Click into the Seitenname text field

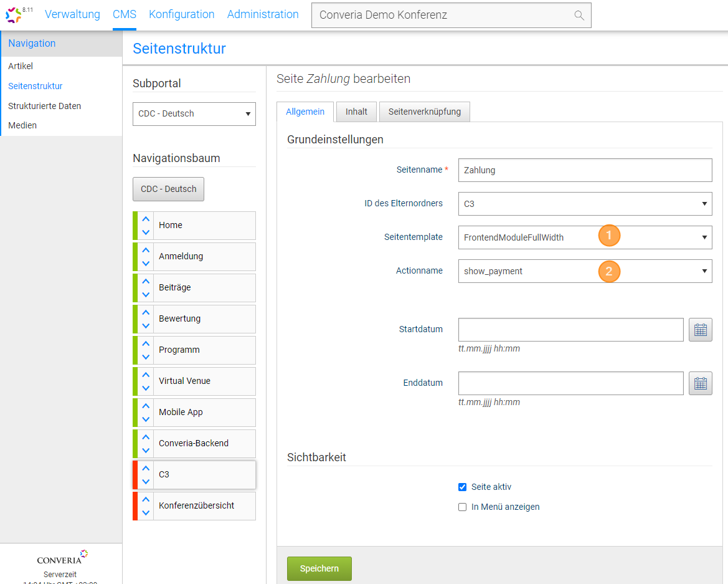[x=585, y=170]
